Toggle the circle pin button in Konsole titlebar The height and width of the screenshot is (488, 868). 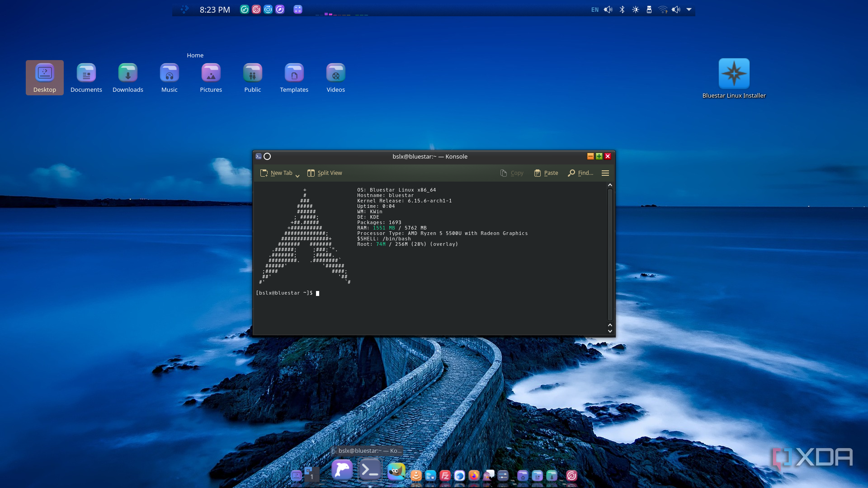point(267,156)
